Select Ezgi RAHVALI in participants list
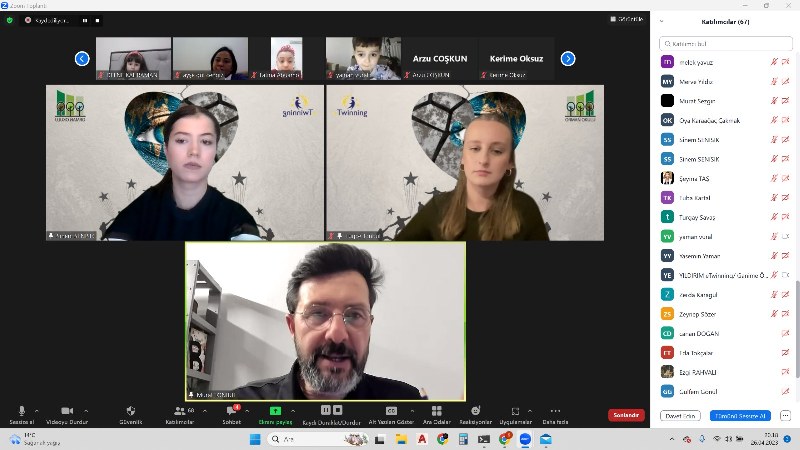800x450 pixels. pyautogui.click(x=726, y=372)
